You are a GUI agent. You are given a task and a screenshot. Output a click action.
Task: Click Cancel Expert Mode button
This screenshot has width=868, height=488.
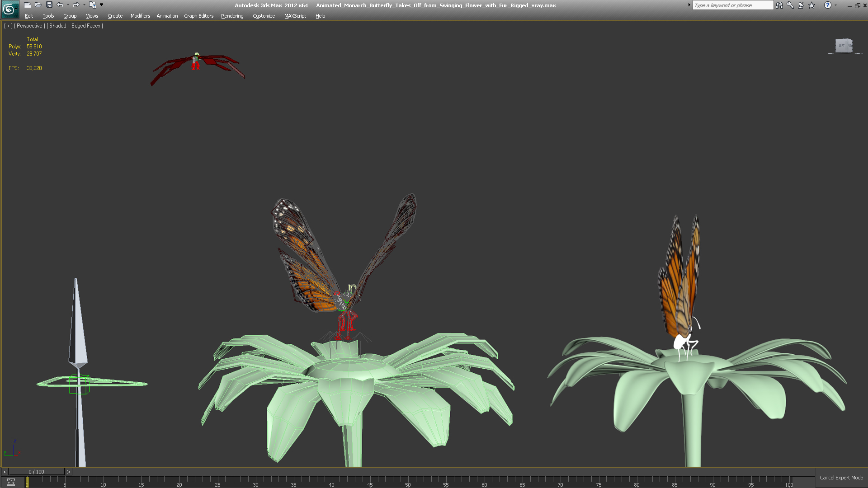pyautogui.click(x=841, y=478)
